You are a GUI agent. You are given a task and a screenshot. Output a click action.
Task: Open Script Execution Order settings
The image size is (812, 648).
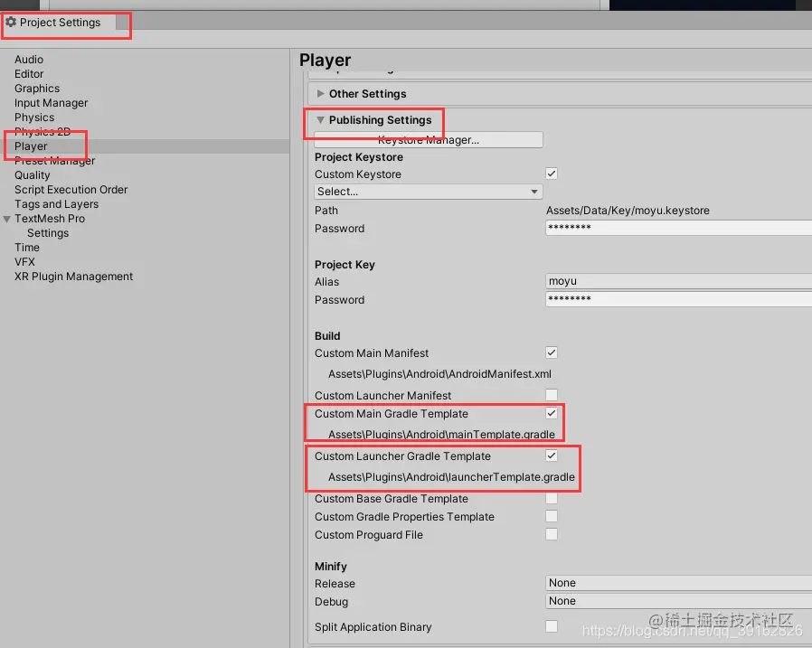[71, 190]
